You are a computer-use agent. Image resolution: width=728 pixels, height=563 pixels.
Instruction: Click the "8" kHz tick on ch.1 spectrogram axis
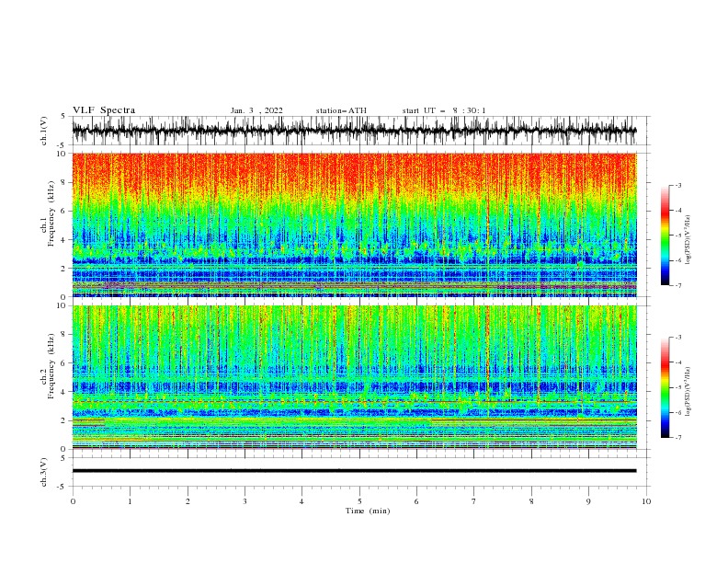coord(64,182)
